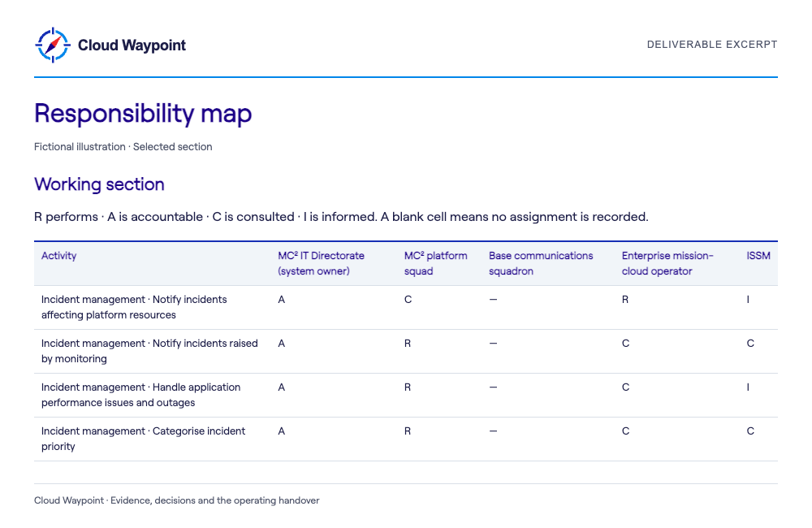Select the 'Notify incidents raised by monitoring' activity

149,351
